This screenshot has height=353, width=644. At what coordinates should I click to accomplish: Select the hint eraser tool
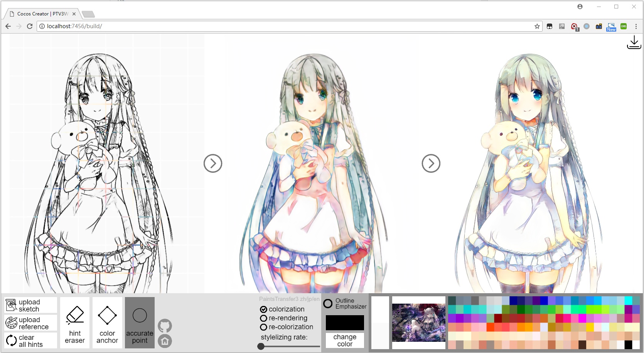(x=75, y=323)
